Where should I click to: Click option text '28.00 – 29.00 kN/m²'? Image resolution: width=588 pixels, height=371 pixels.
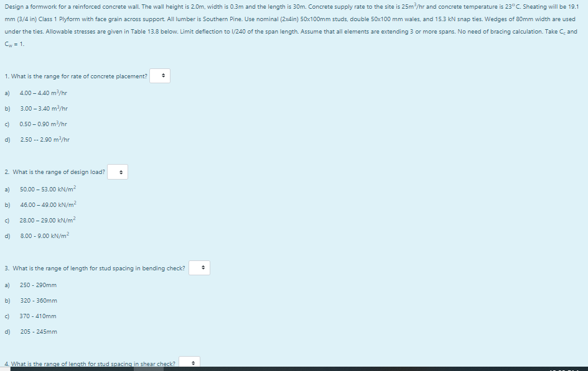(x=48, y=220)
